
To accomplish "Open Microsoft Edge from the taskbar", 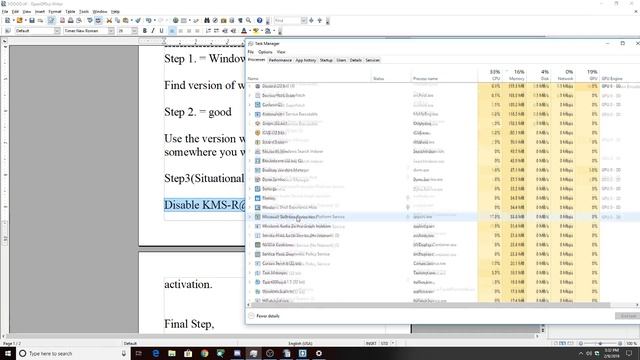I will point(156,353).
